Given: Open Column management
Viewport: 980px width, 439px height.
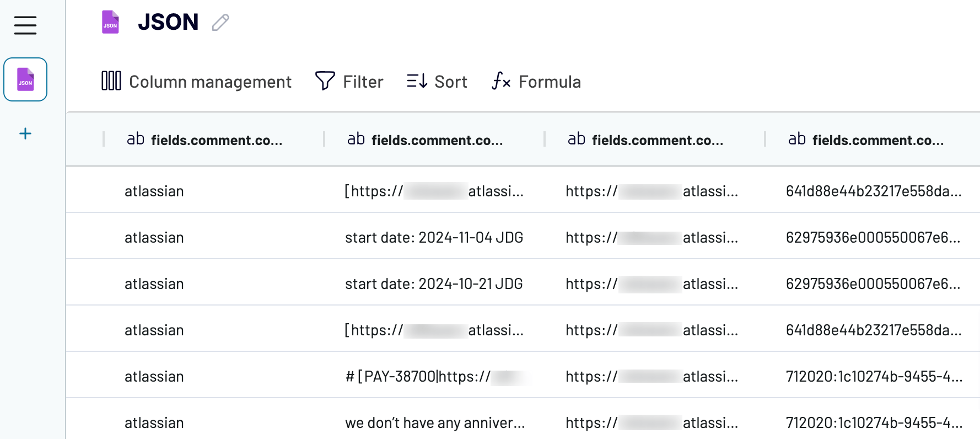Looking at the screenshot, I should point(210,81).
